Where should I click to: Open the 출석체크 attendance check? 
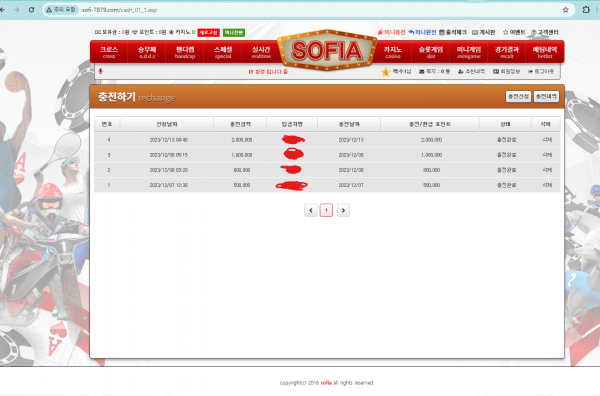(452, 32)
